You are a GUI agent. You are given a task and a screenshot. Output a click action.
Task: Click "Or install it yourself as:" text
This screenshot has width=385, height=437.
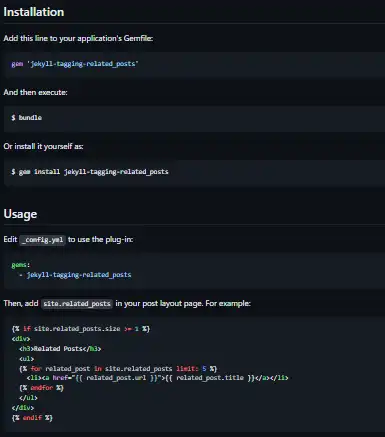tap(43, 146)
